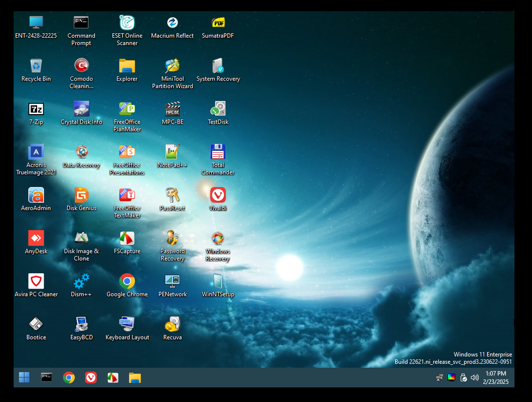
Task: Open Vivaldi from the taskbar
Action: click(91, 377)
